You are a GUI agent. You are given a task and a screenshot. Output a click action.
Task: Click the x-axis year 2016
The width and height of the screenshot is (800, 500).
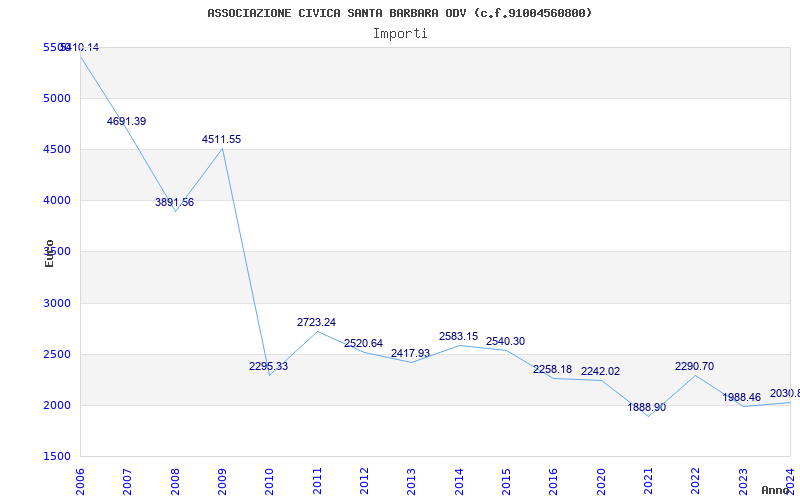point(554,482)
